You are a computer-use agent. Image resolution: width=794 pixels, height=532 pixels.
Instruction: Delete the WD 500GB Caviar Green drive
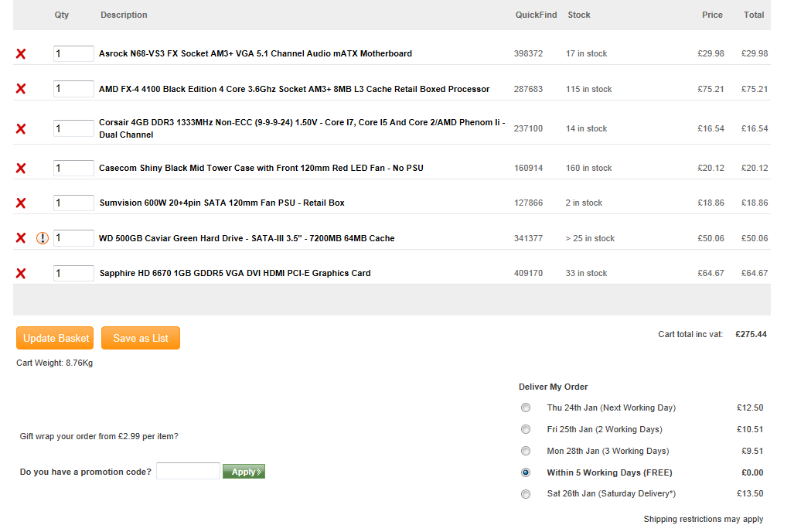click(x=21, y=238)
